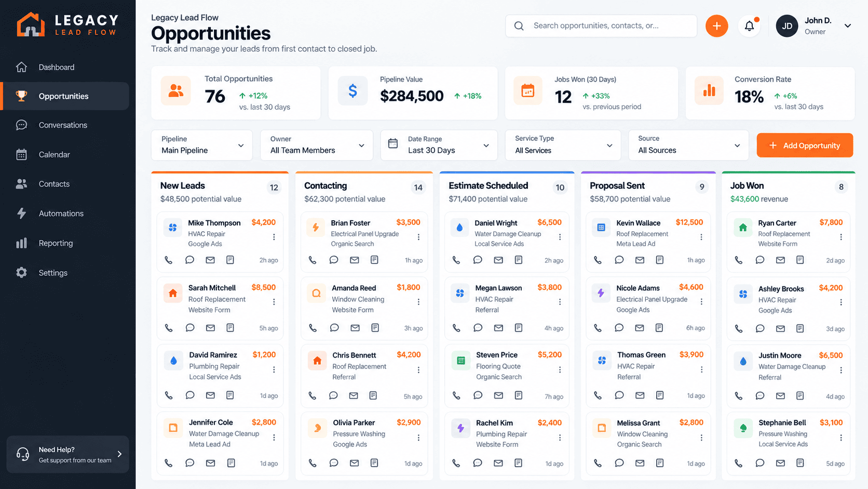Open the notifications bell

pos(749,26)
